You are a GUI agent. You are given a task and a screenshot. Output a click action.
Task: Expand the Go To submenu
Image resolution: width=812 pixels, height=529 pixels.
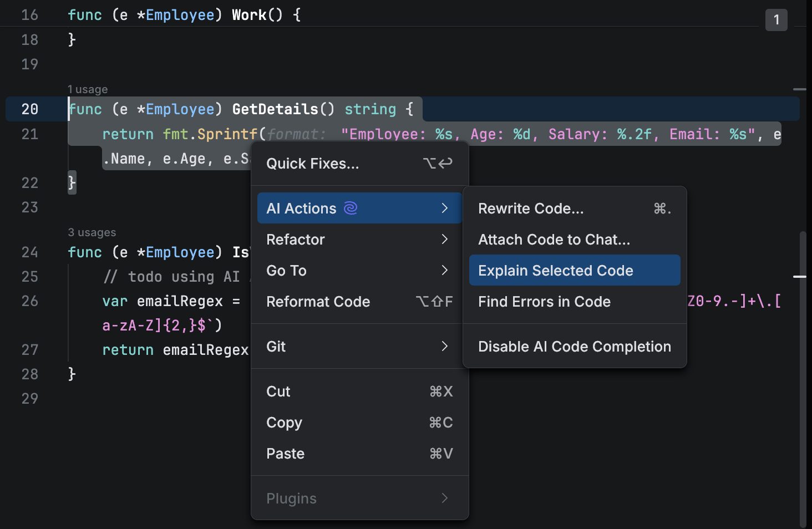[x=286, y=270]
